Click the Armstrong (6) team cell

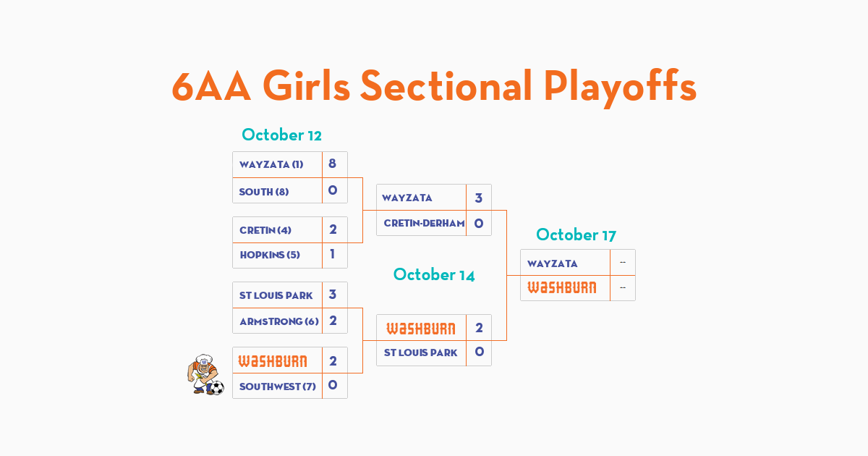[x=278, y=321]
